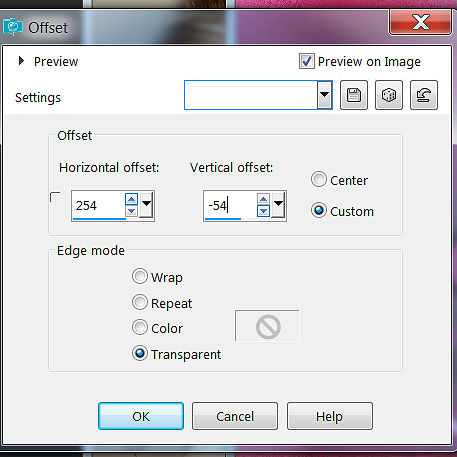Increase Horizontal offset with up arrow

coord(131,199)
